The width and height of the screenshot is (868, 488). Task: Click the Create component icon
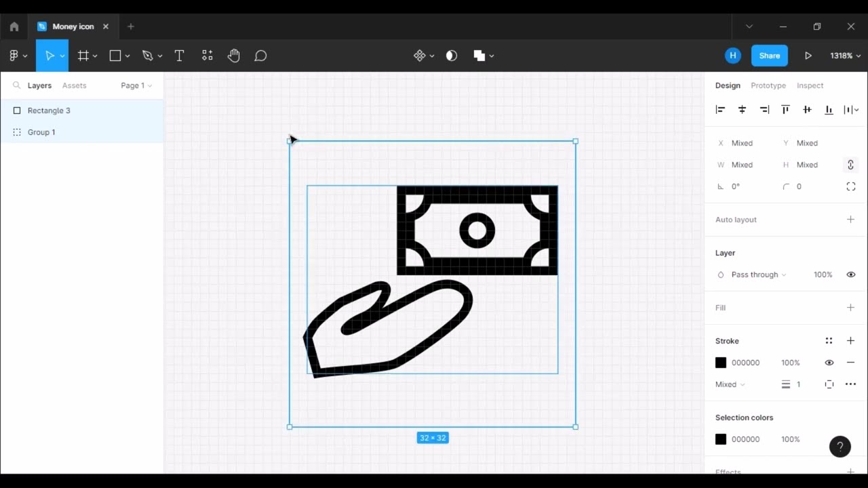point(419,56)
